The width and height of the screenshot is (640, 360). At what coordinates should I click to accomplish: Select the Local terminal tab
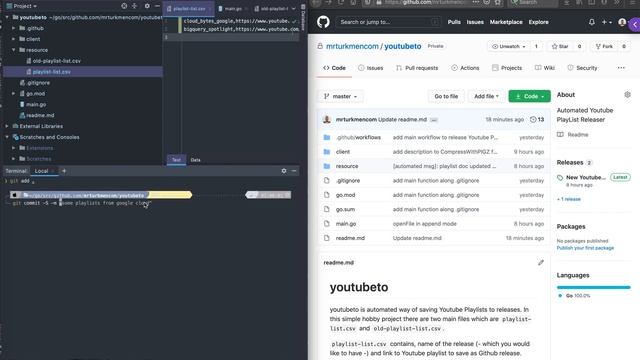pyautogui.click(x=43, y=171)
